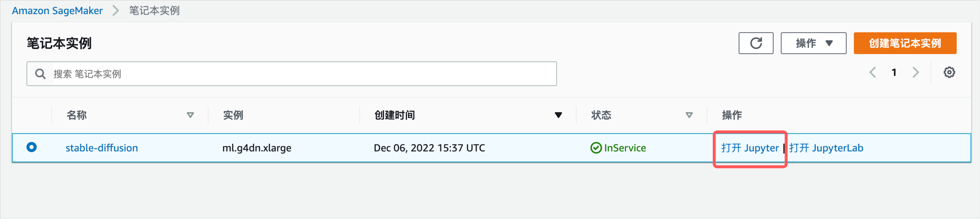The image size is (980, 219).
Task: Go to next page arrow
Action: [915, 72]
